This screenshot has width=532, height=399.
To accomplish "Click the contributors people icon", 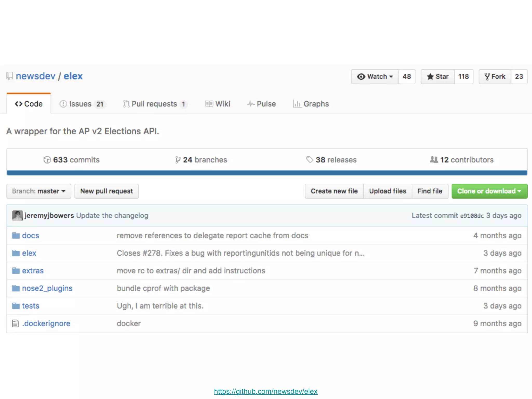I will tap(434, 159).
